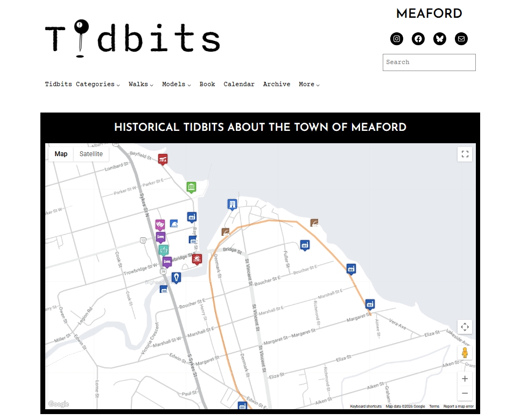Switch map to Satellite view

(91, 154)
